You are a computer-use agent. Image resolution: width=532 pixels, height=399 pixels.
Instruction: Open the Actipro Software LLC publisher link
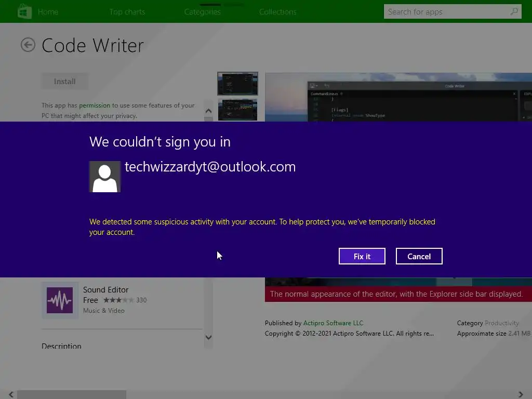click(x=333, y=323)
